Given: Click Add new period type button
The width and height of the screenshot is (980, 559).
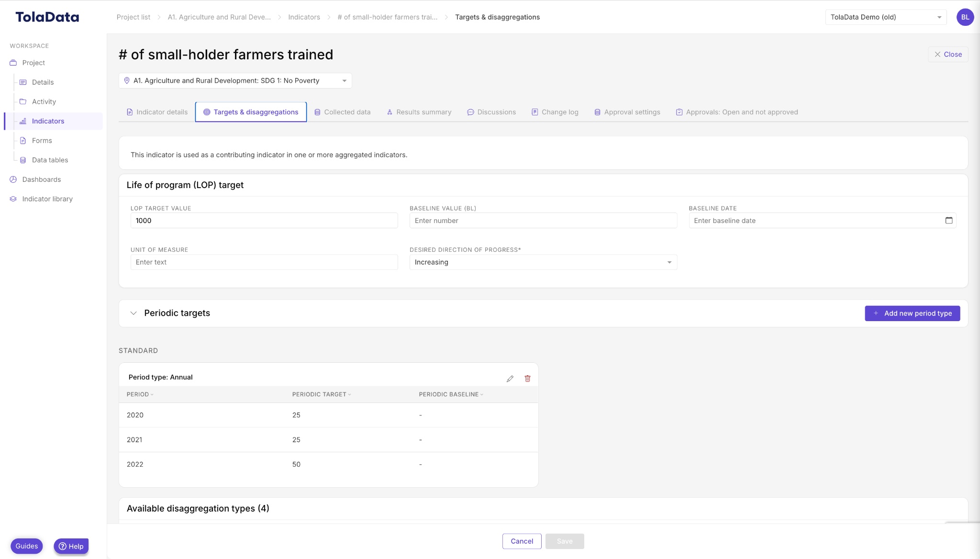Looking at the screenshot, I should click(912, 313).
